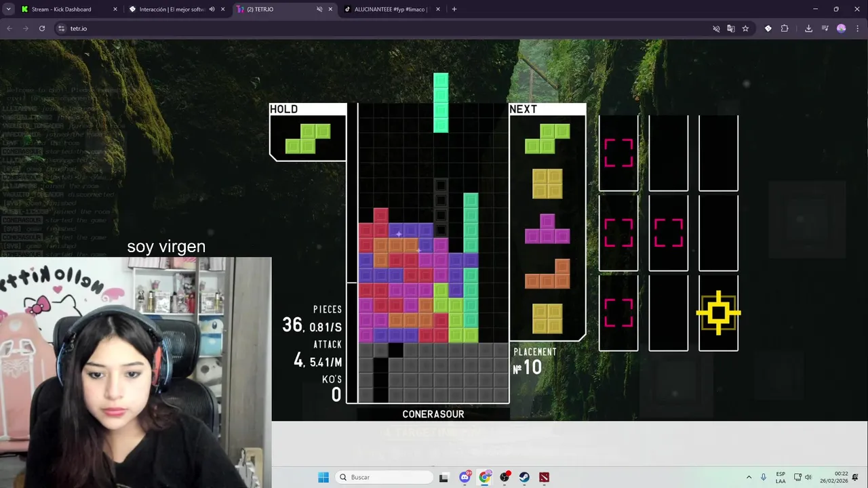
Task: Open Steam from the taskbar
Action: click(524, 477)
